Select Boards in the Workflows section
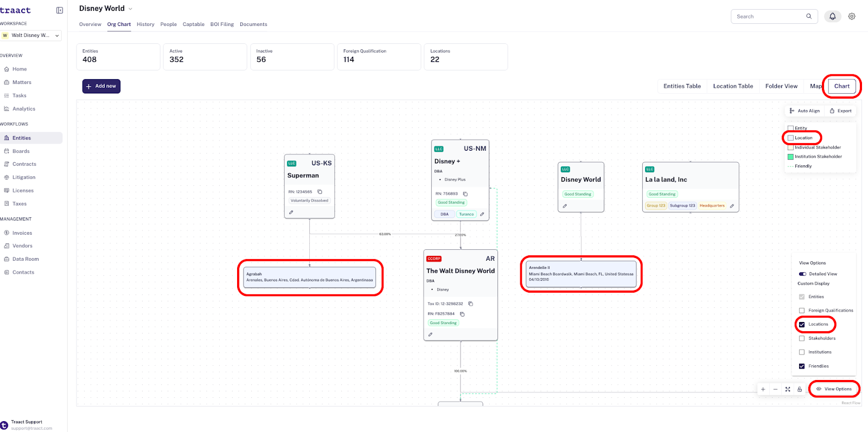Viewport: 868px width, 432px height. click(x=21, y=151)
